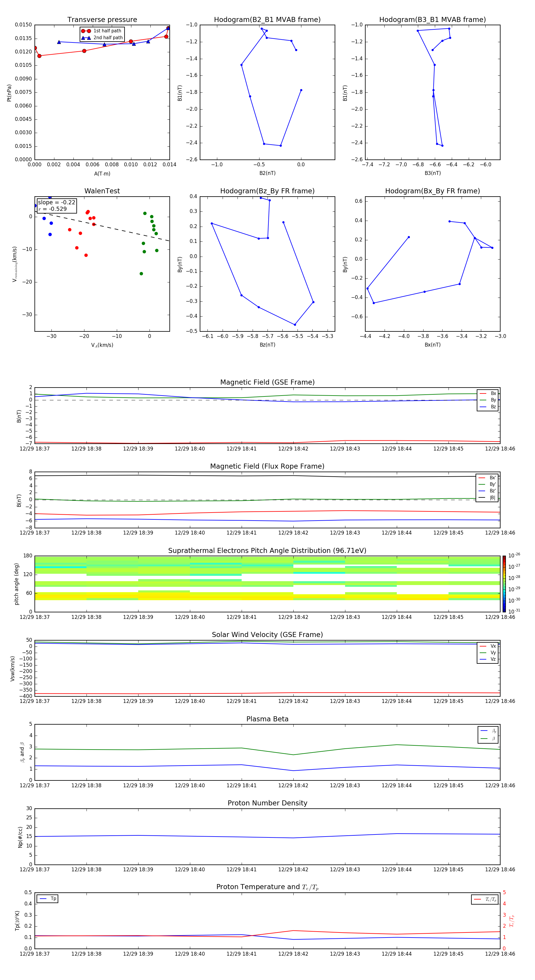Click the Plasma Beta legend box
This screenshot has width=535, height=980.
pyautogui.click(x=488, y=735)
